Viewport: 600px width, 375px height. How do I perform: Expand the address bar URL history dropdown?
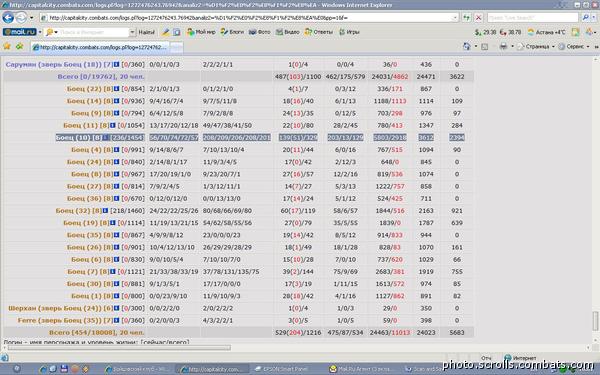pos(455,18)
